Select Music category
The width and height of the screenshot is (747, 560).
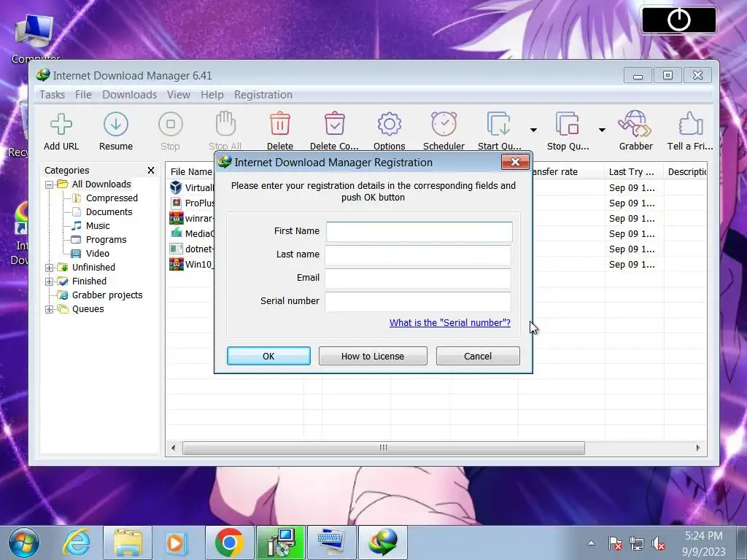tap(98, 226)
